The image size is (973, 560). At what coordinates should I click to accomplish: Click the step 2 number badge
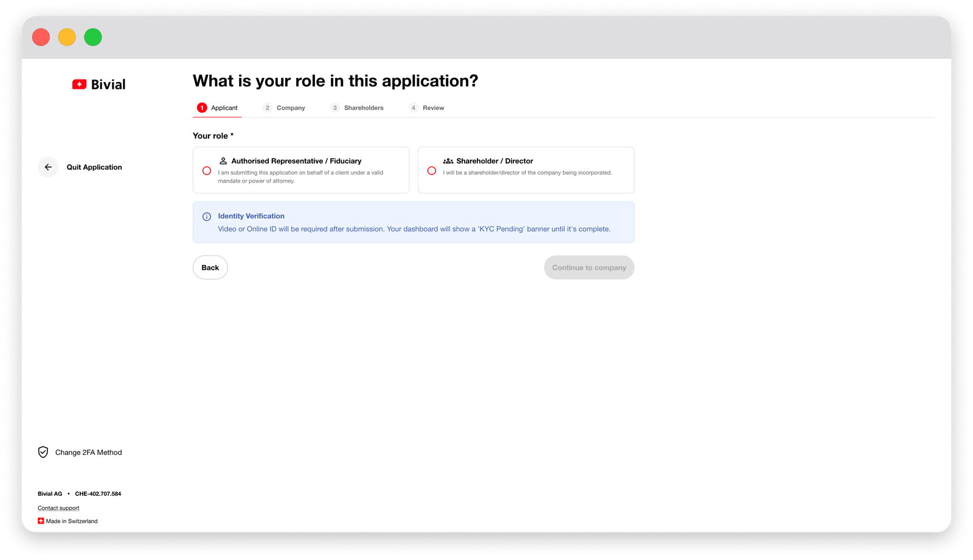268,108
